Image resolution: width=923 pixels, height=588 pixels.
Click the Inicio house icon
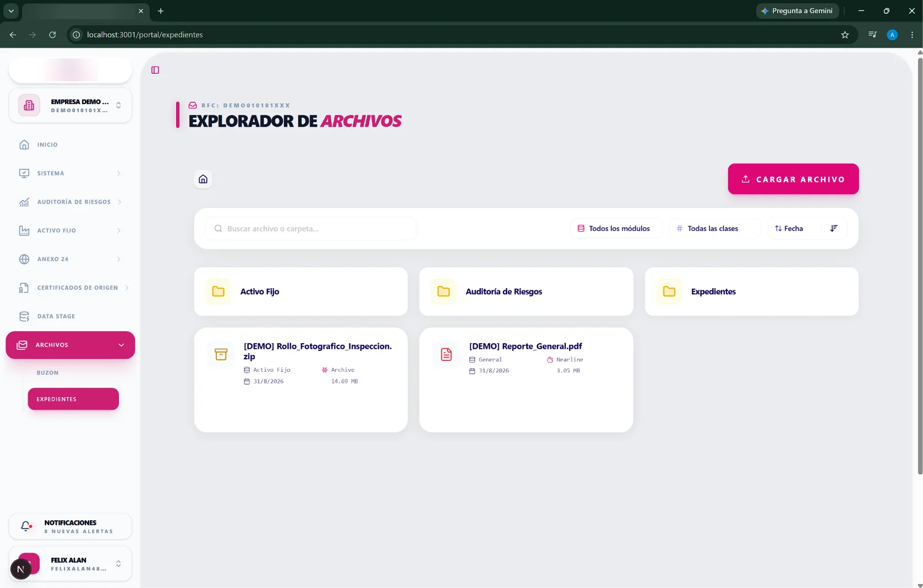(x=24, y=145)
